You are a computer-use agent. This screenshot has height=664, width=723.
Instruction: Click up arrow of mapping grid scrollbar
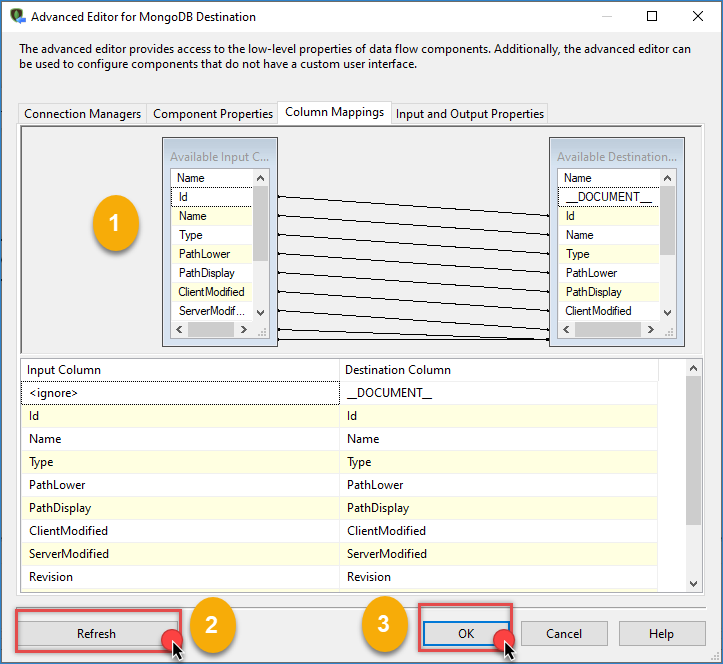pyautogui.click(x=693, y=368)
